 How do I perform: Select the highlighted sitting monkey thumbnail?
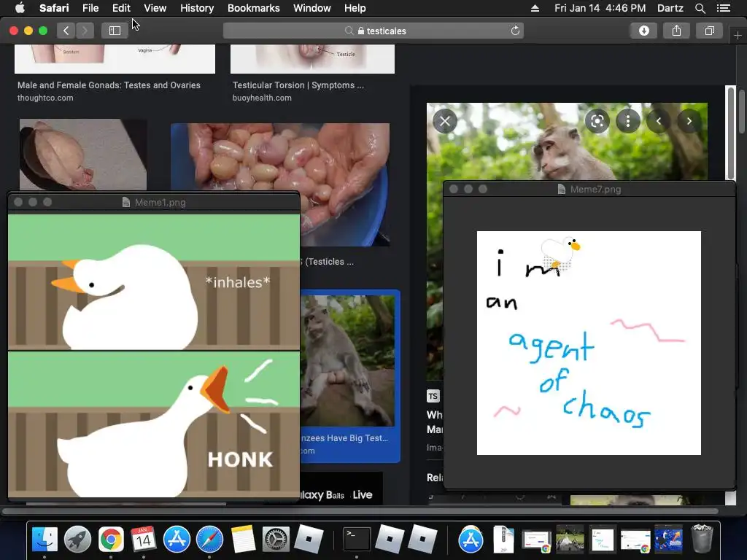[x=348, y=360]
